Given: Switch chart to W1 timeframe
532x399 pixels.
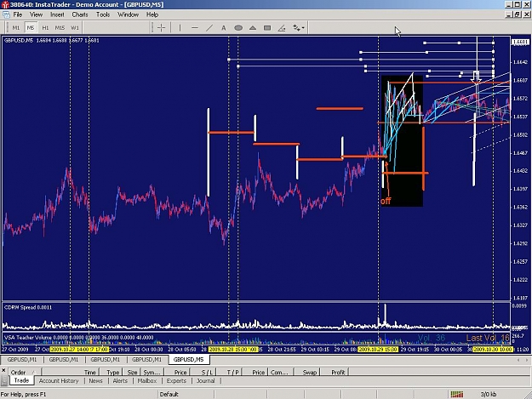Looking at the screenshot, I should (x=75, y=28).
